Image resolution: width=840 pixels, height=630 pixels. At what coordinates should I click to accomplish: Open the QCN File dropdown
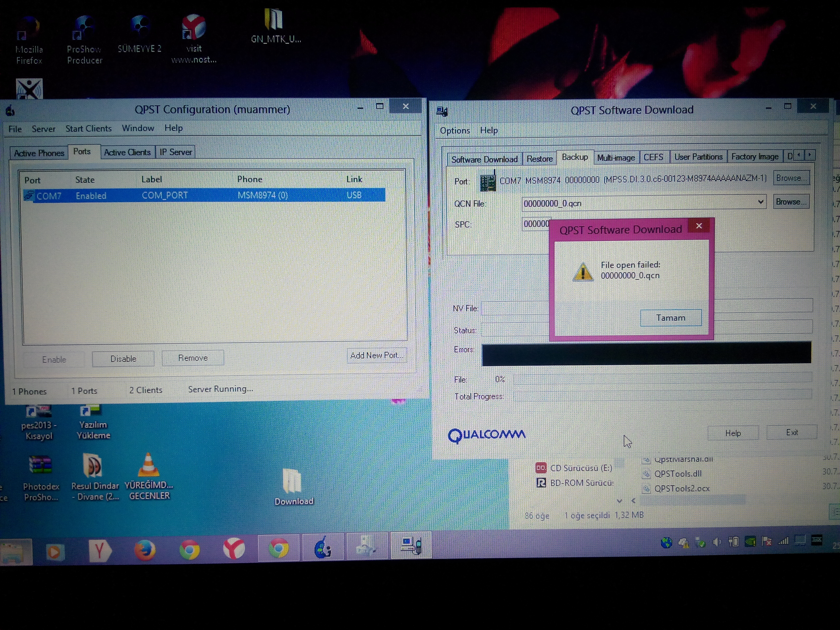point(761,202)
